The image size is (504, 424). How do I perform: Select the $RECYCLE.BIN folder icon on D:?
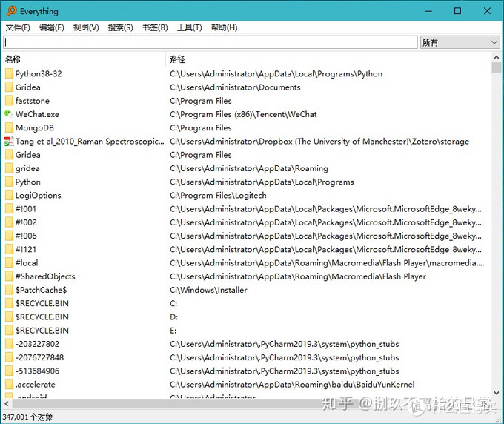[9, 317]
